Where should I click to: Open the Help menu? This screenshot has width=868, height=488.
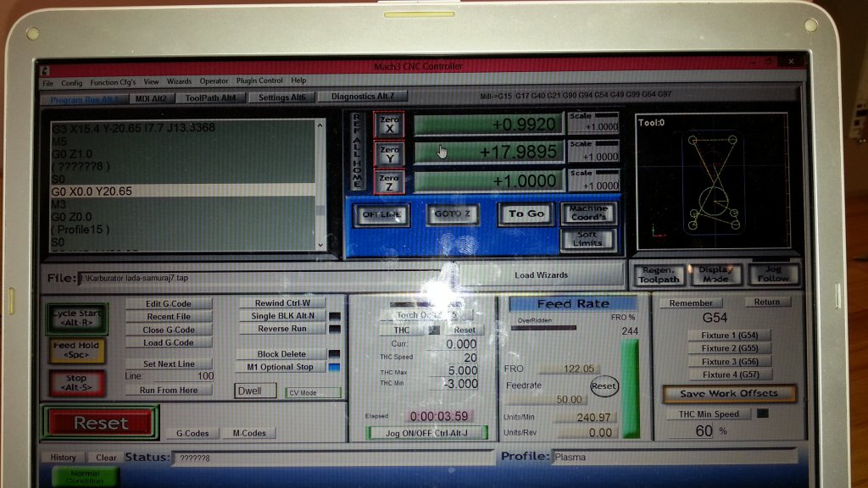tap(298, 80)
